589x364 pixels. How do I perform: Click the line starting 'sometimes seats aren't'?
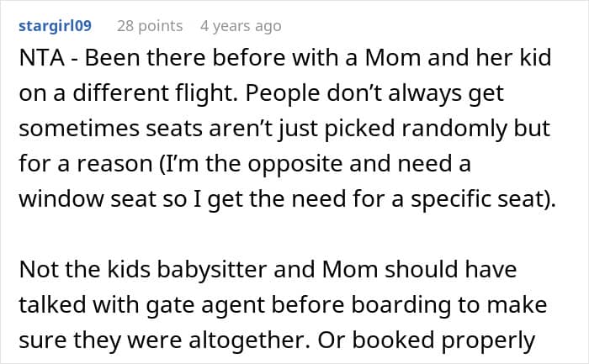(284, 129)
